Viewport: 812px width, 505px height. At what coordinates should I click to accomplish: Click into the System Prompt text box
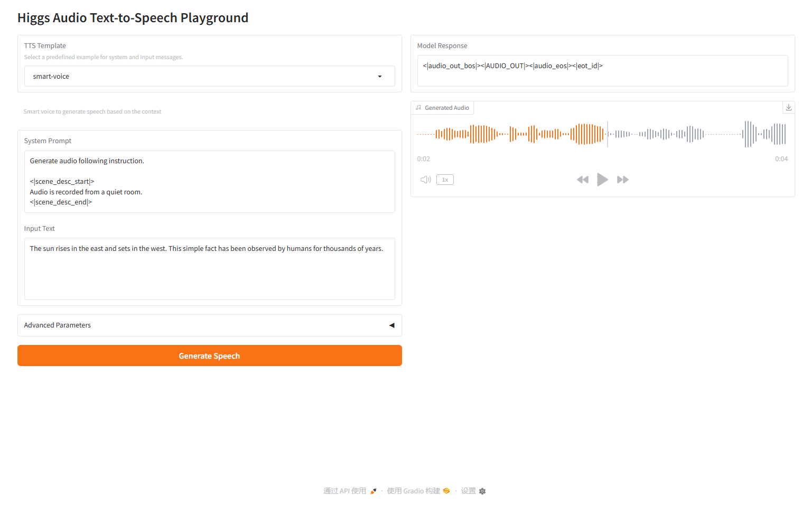pyautogui.click(x=209, y=181)
